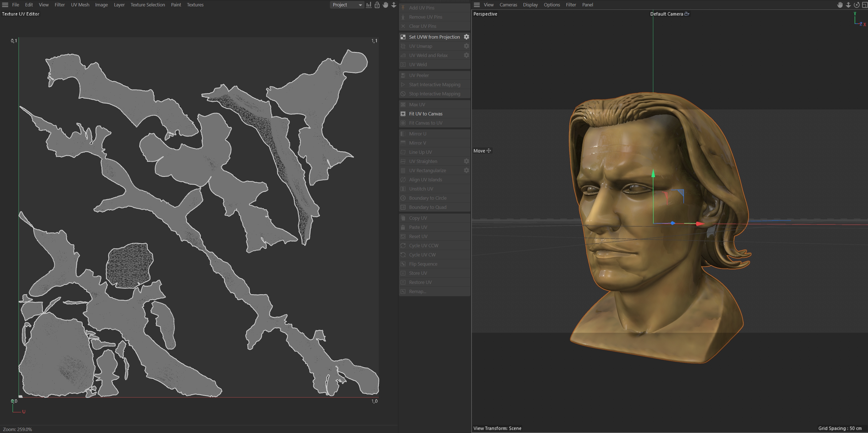Click Fit UV to Canvas command
This screenshot has height=433, width=868.
coord(426,113)
